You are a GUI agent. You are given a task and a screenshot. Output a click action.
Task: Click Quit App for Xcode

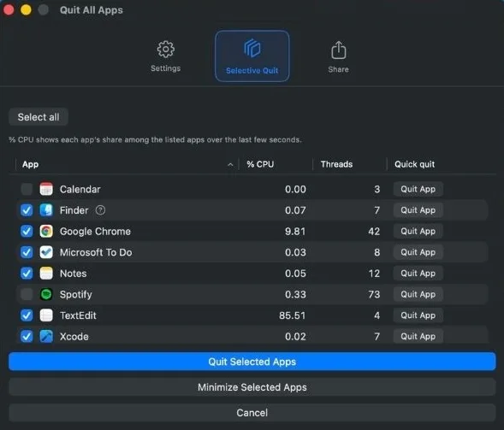[418, 337]
